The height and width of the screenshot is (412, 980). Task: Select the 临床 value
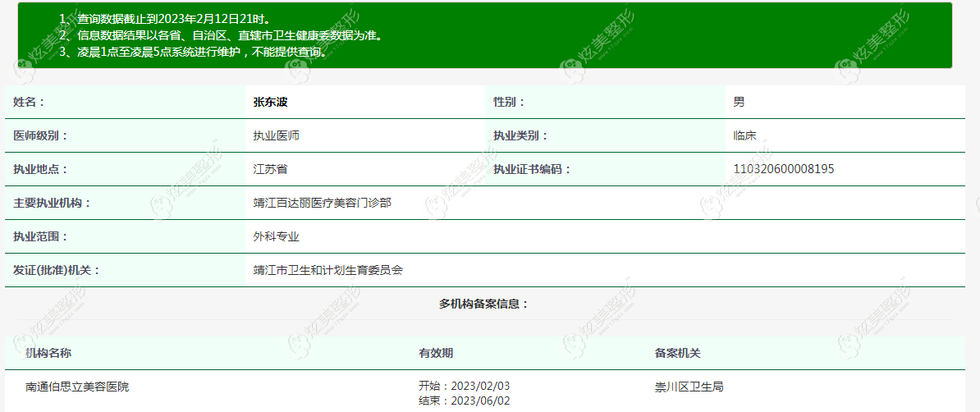(x=745, y=135)
